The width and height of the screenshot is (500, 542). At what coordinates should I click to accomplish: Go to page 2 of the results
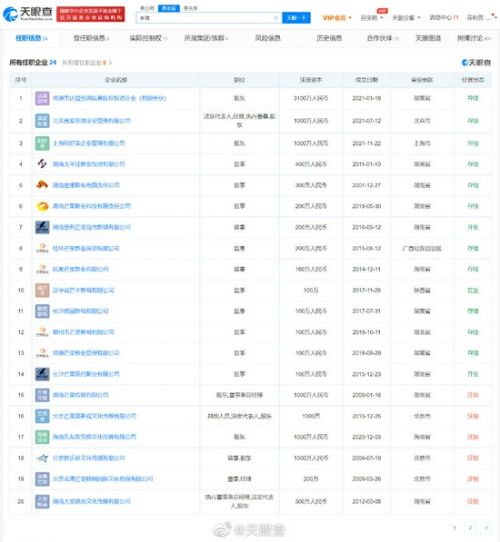click(470, 527)
